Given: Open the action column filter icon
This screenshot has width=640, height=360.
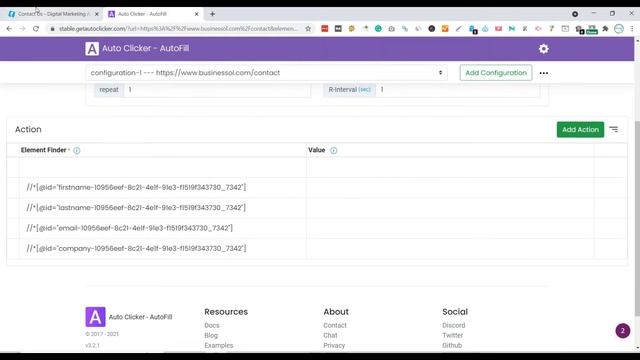Looking at the screenshot, I should [x=613, y=129].
